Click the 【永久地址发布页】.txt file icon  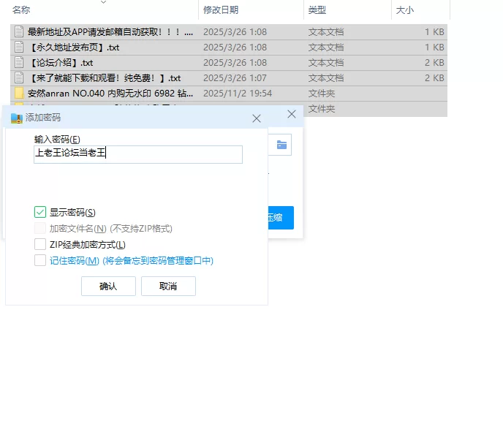19,48
